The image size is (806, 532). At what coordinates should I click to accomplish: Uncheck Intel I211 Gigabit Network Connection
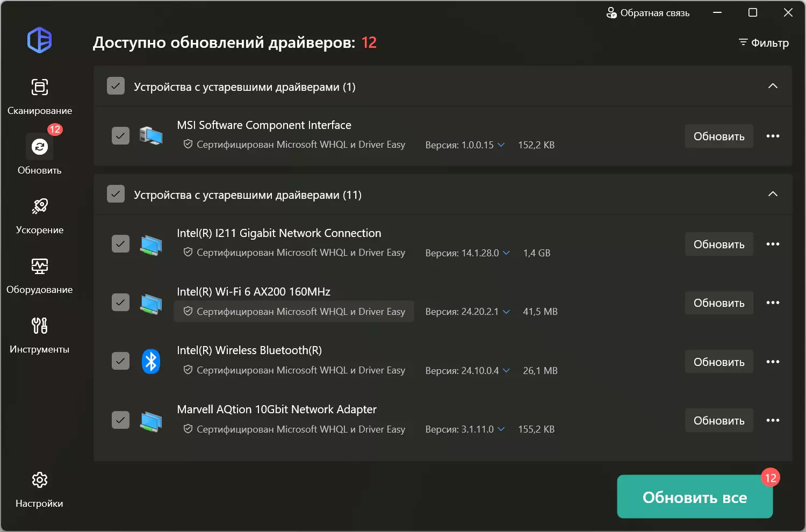[x=120, y=244]
